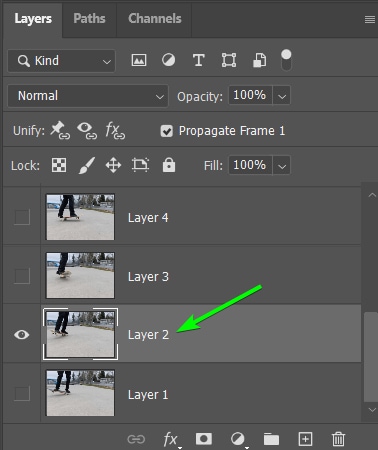Expand Kind filter type dropdown
Viewport: 378px width, 450px height.
(x=62, y=61)
